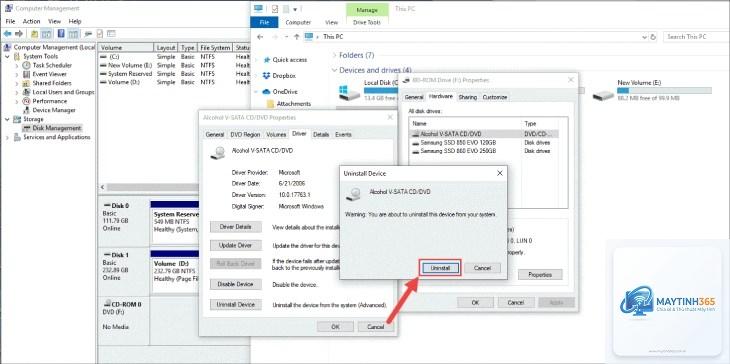This screenshot has width=730, height=364.
Task: Open File menu in Computer Management
Action: (x=10, y=21)
